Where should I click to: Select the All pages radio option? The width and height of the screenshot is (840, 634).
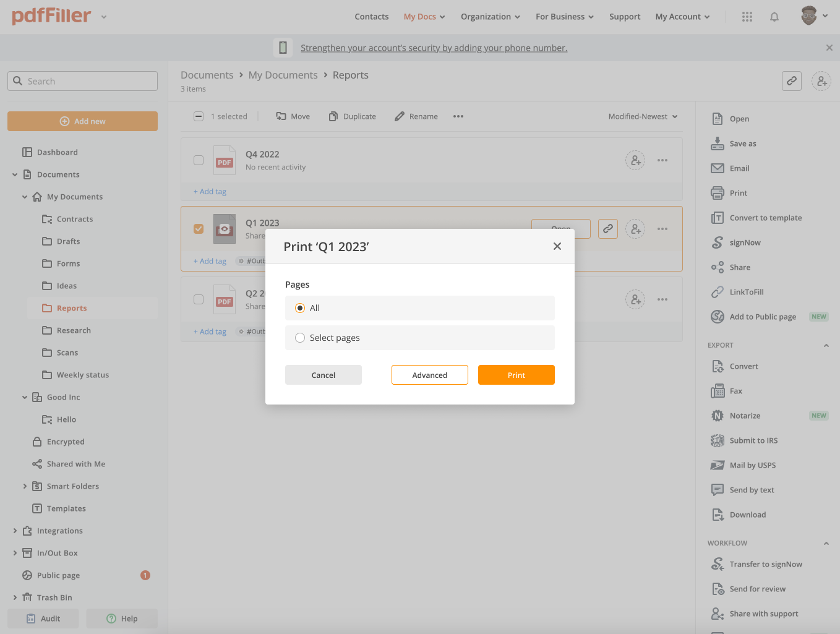(300, 308)
